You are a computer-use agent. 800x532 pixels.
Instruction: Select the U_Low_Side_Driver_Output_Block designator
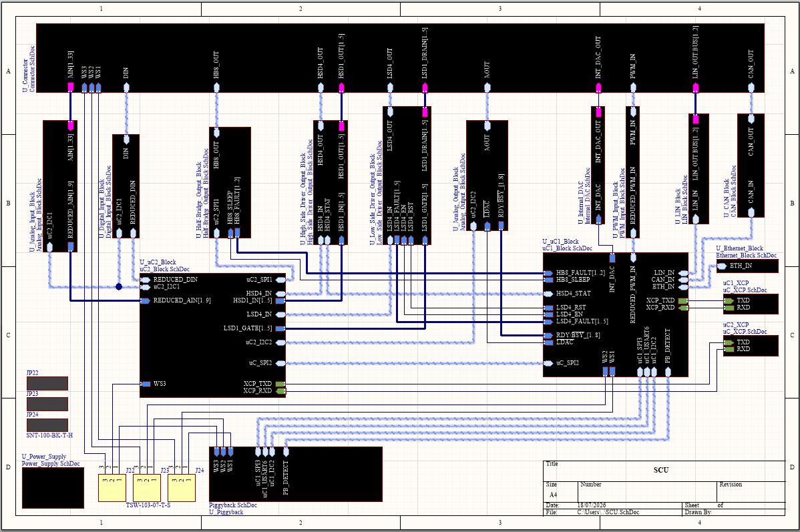[373, 198]
